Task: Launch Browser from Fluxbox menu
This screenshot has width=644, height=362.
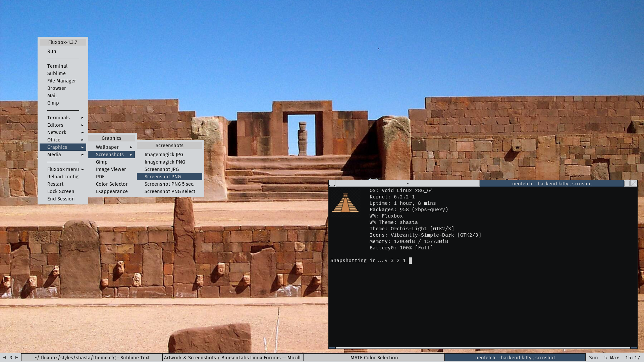Action: [63, 88]
